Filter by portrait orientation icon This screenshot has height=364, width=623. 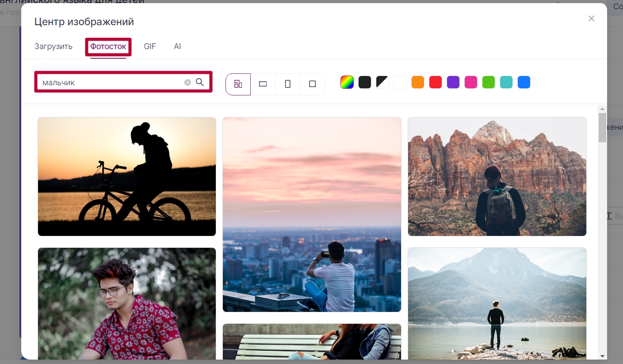[x=288, y=84]
